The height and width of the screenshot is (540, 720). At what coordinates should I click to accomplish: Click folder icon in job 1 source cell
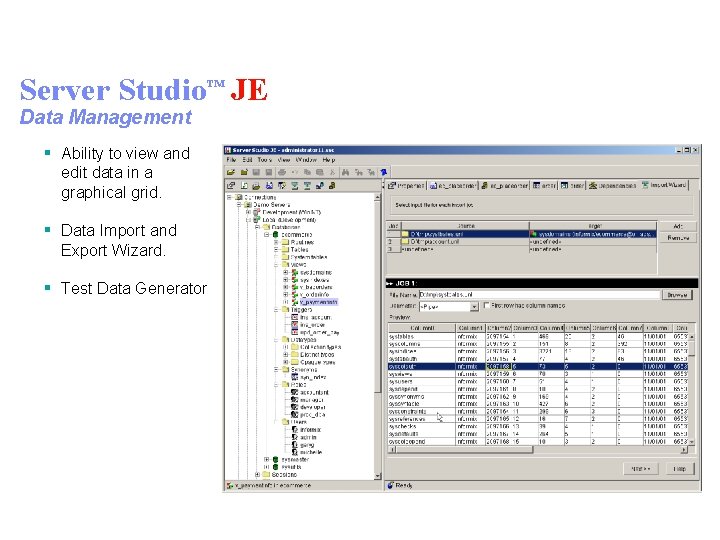(405, 234)
